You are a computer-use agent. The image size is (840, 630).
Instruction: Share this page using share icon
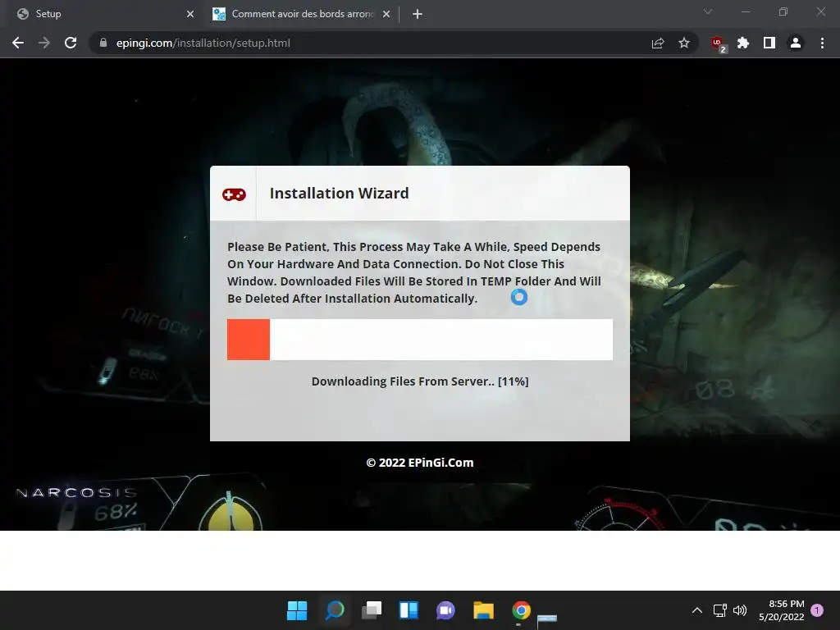658,43
